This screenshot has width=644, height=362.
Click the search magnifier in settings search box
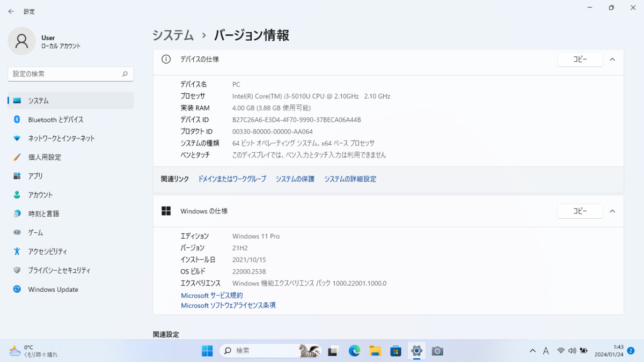tap(125, 74)
